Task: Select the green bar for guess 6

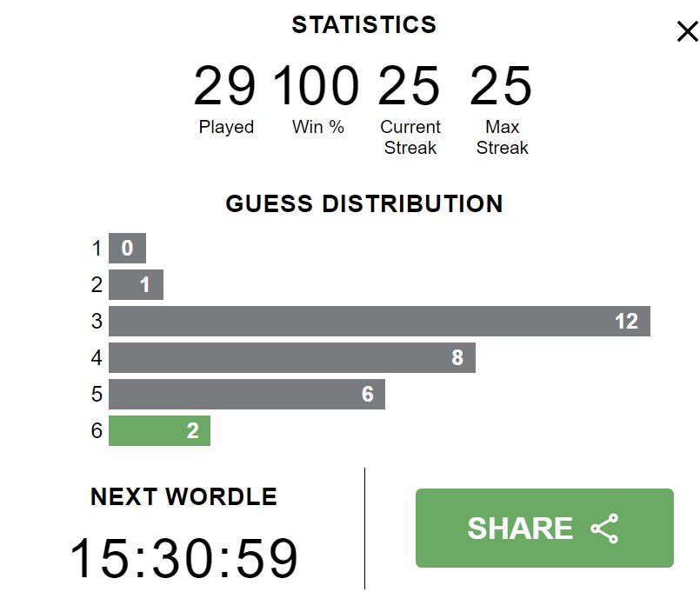Action: (159, 431)
